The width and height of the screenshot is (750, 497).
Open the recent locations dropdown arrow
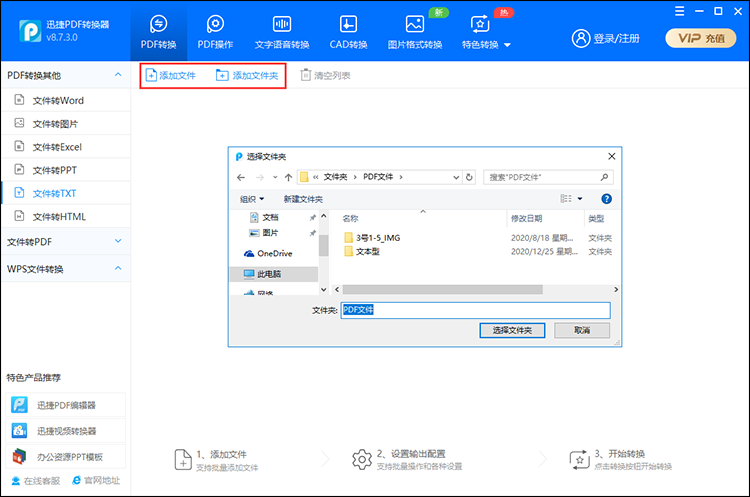click(x=275, y=177)
